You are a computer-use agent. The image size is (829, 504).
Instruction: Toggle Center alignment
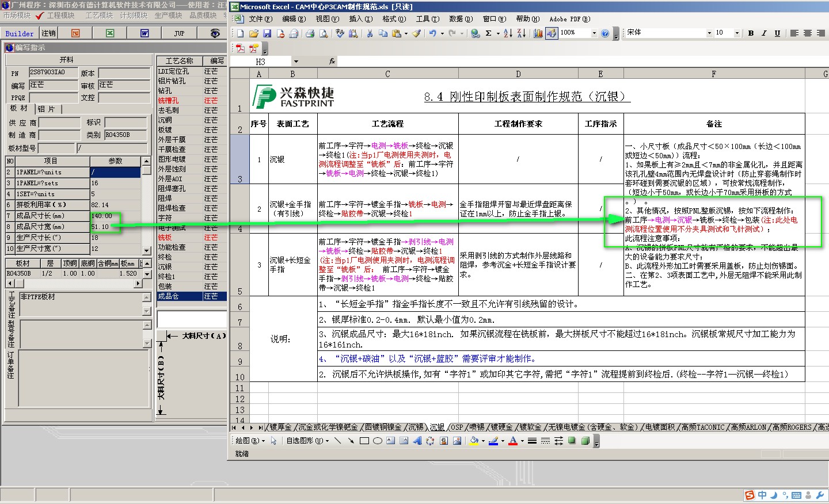pos(807,33)
